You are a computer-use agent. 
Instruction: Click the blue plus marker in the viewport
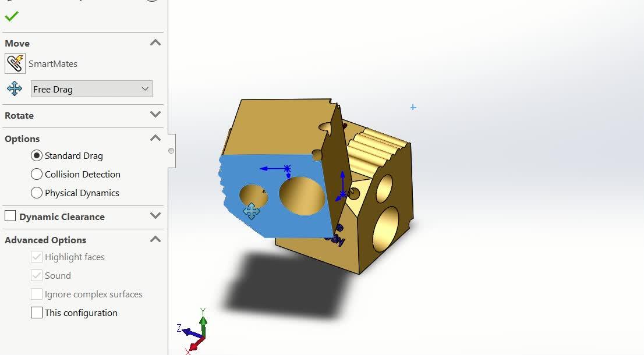(413, 107)
